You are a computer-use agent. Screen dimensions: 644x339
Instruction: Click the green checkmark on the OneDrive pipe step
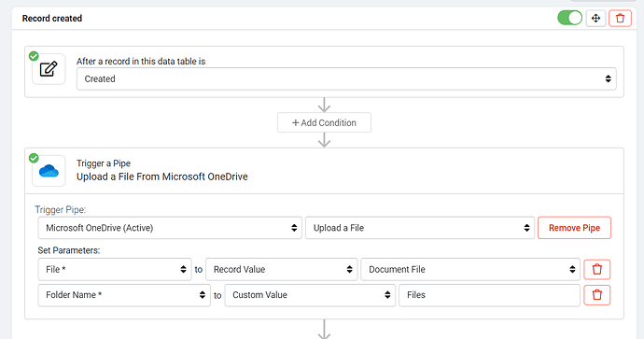pos(34,158)
